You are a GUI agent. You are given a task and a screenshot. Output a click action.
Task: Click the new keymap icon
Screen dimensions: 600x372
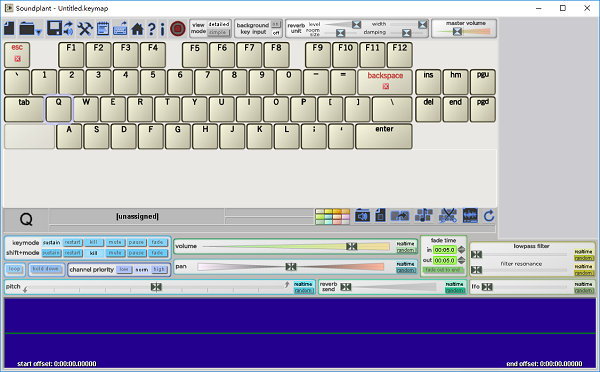tap(9, 29)
